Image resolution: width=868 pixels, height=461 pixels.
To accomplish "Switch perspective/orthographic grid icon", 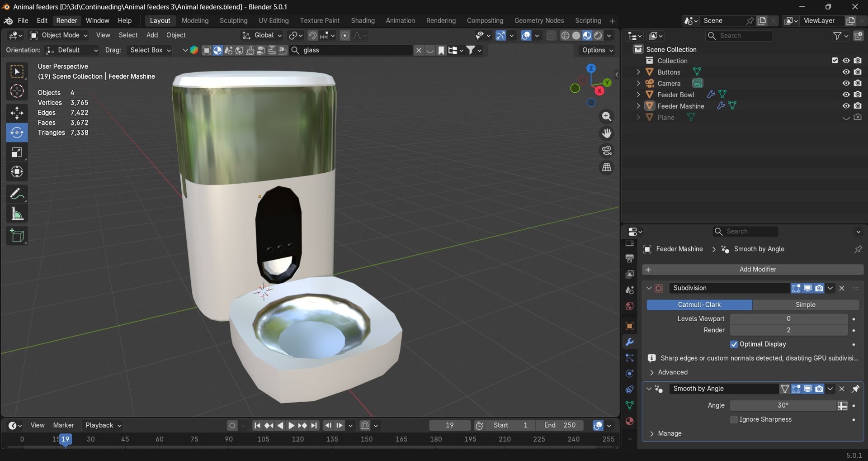I will click(x=607, y=167).
